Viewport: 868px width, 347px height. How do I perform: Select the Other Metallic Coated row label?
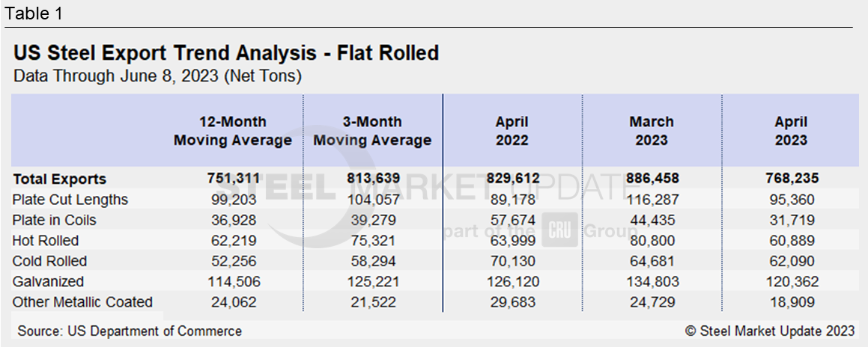coord(83,302)
